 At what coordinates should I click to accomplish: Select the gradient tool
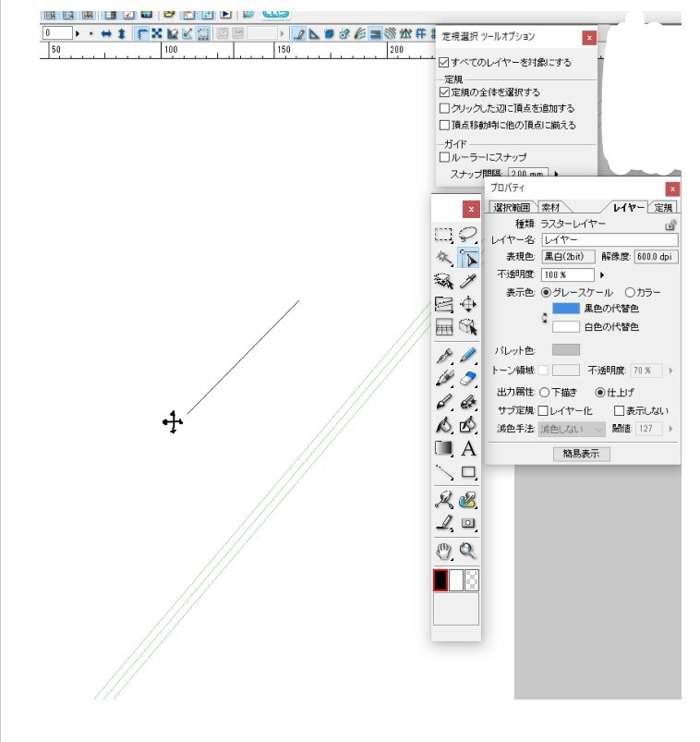[443, 448]
